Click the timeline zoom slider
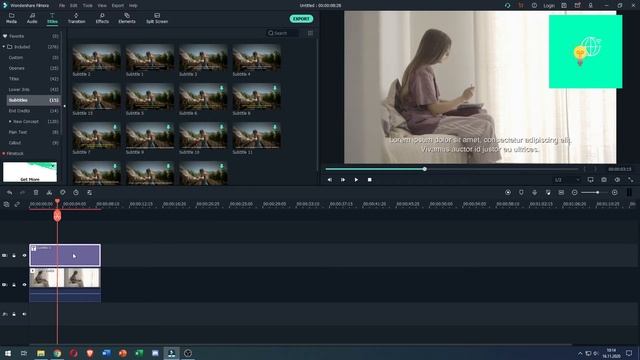Viewport: 640px width, 360px height. point(594,193)
